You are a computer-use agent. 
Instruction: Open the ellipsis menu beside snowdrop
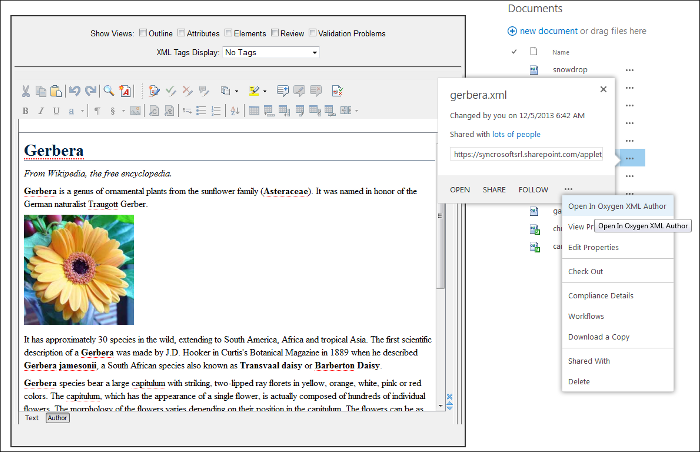coord(629,70)
